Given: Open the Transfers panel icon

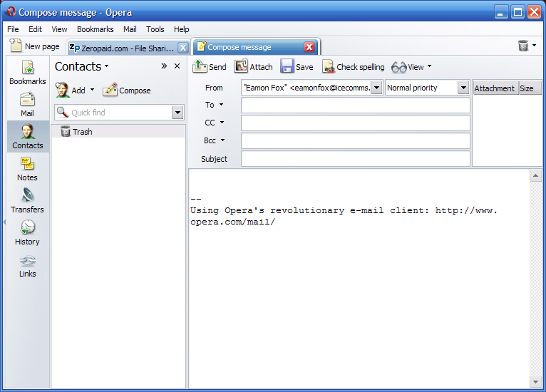Looking at the screenshot, I should tap(28, 201).
